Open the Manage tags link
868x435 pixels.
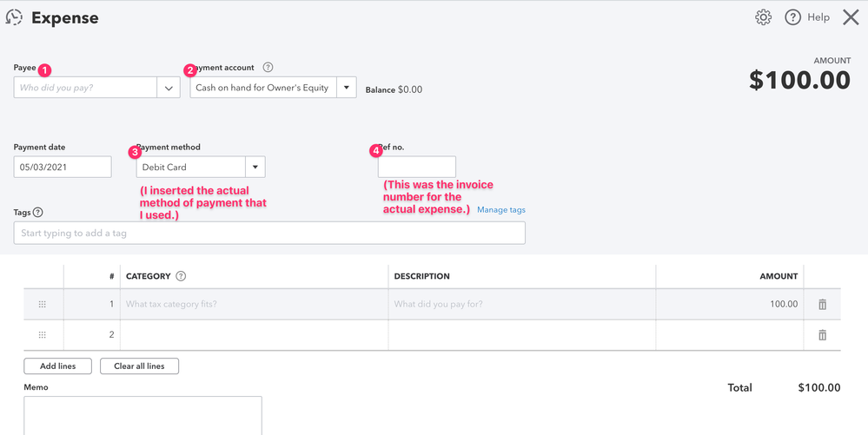501,210
